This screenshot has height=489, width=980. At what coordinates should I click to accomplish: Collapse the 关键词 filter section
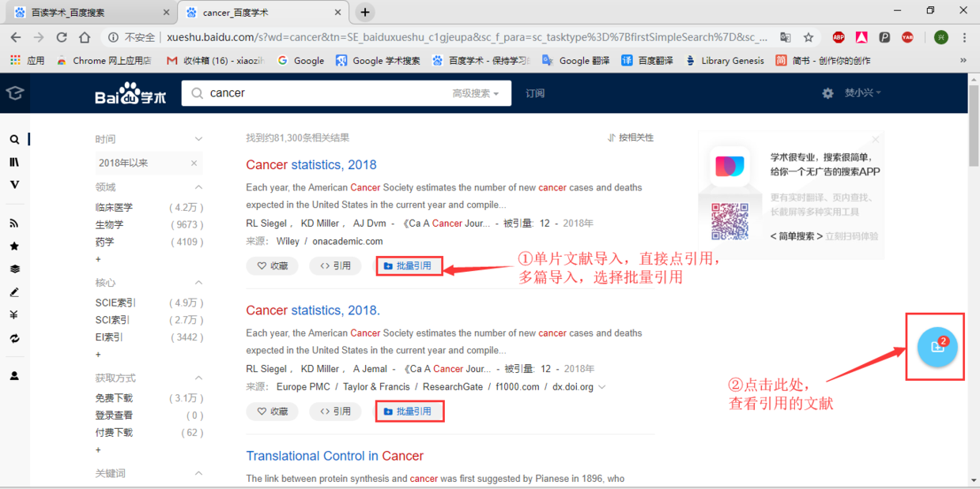click(x=198, y=473)
